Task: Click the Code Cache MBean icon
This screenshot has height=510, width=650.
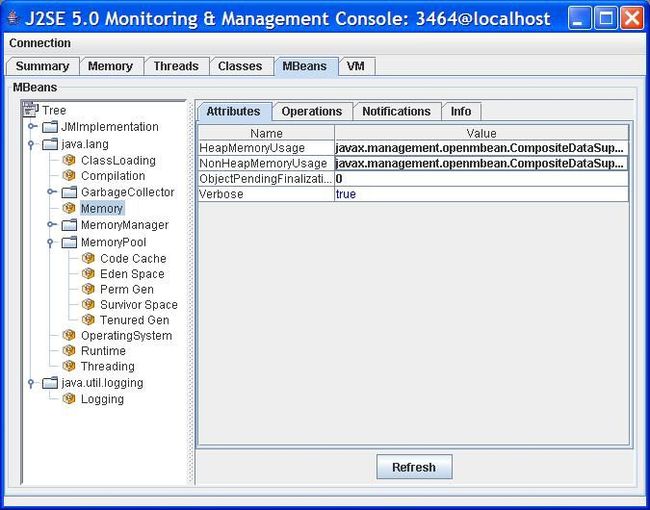Action: pos(88,258)
